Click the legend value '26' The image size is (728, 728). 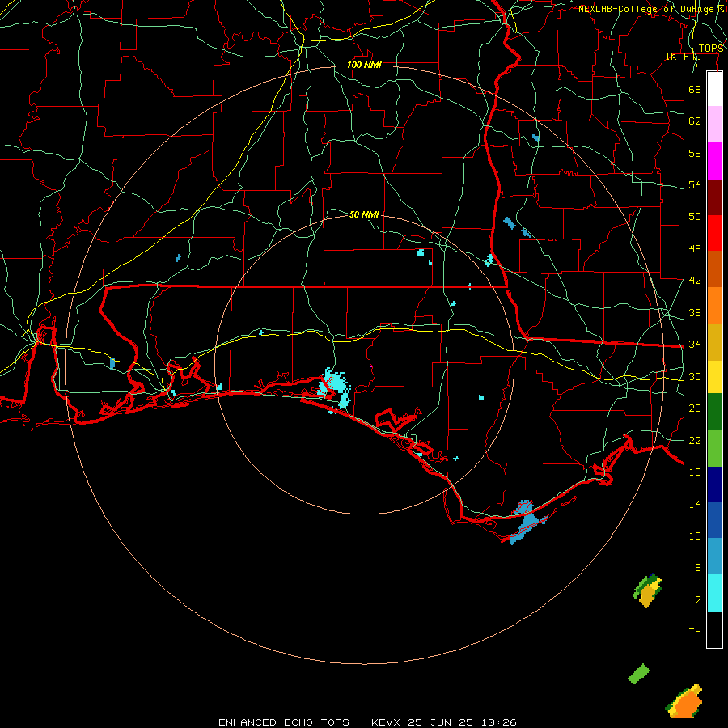click(x=695, y=408)
